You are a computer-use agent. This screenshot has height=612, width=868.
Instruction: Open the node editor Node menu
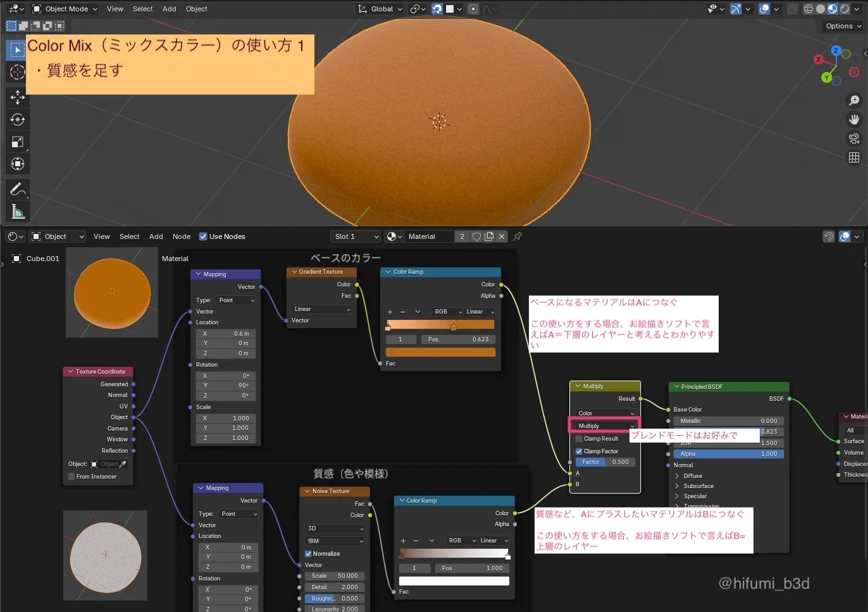[x=182, y=236]
